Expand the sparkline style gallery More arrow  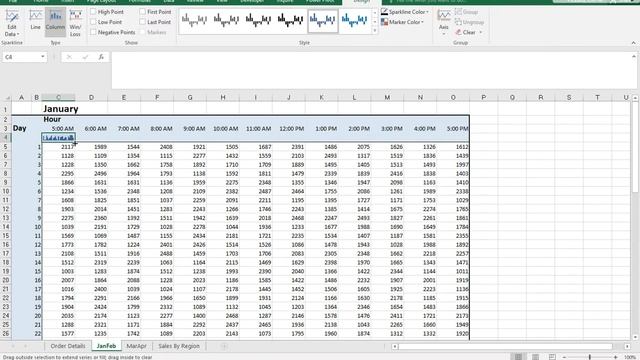375,31
